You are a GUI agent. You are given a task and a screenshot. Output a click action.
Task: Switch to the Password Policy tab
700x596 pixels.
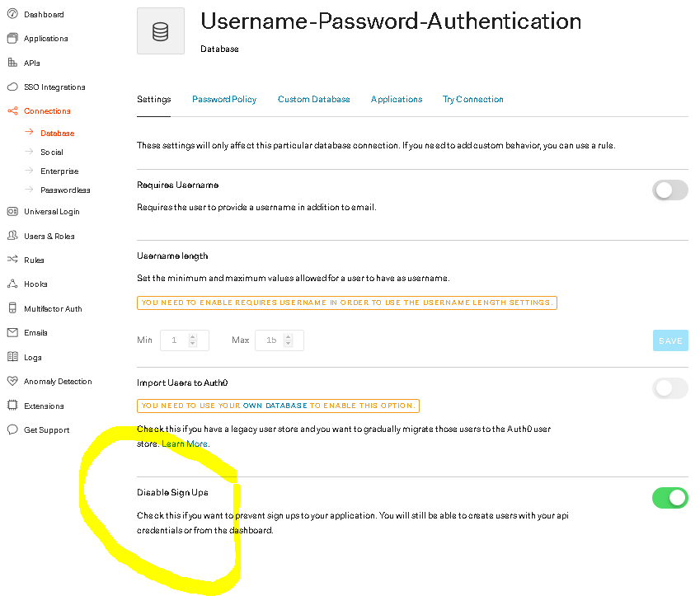[x=224, y=99]
